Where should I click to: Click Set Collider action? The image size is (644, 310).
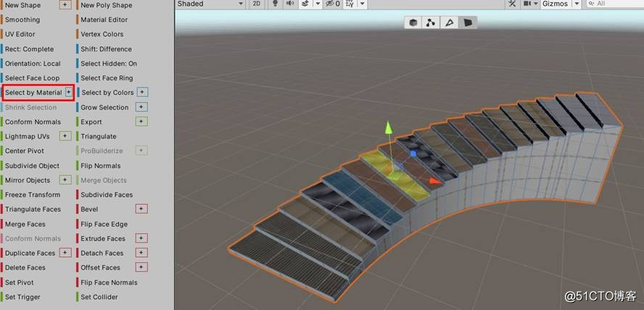point(99,297)
